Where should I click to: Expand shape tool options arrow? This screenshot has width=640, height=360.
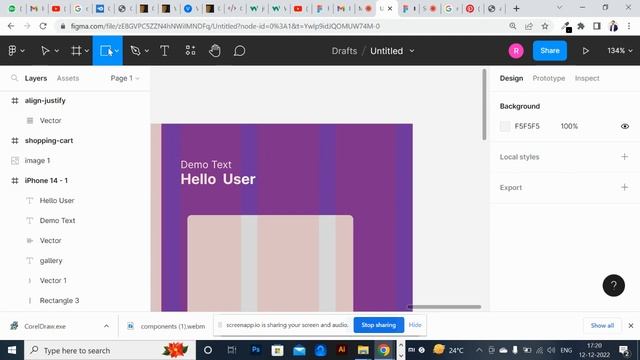117,51
